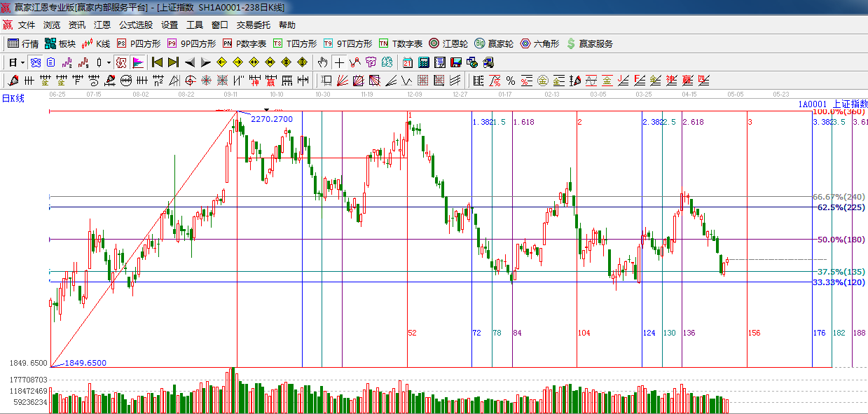The image size is (868, 414).
Task: Click the percent sign drawing tool
Action: click(x=511, y=81)
